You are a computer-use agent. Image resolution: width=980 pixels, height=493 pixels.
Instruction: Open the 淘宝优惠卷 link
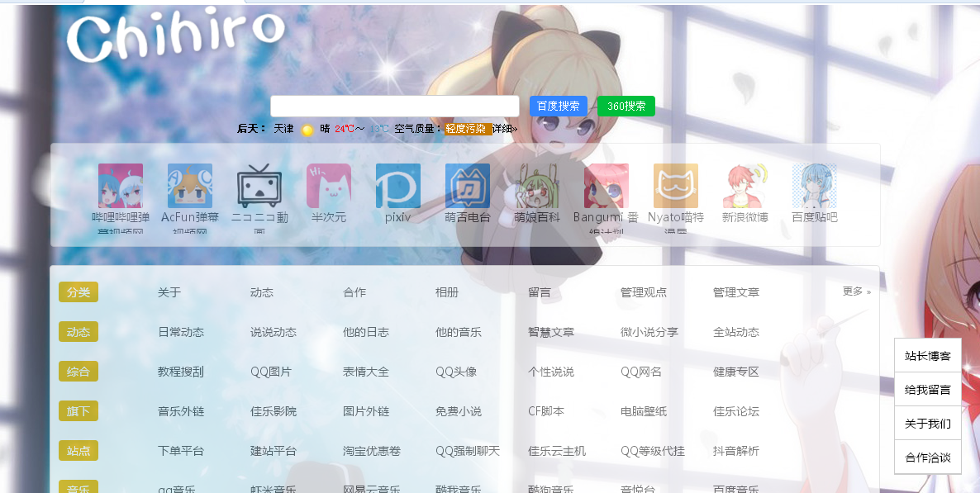tap(371, 451)
